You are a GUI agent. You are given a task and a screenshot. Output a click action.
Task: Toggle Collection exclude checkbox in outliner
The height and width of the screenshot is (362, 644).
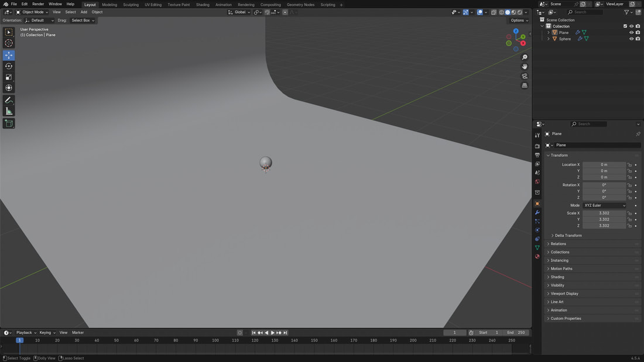625,26
